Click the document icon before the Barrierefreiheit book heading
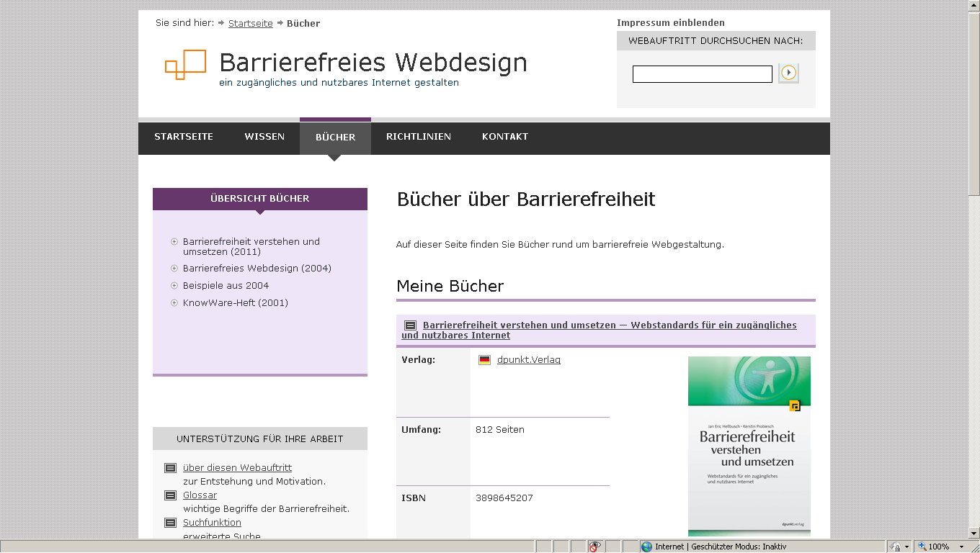 (x=409, y=325)
